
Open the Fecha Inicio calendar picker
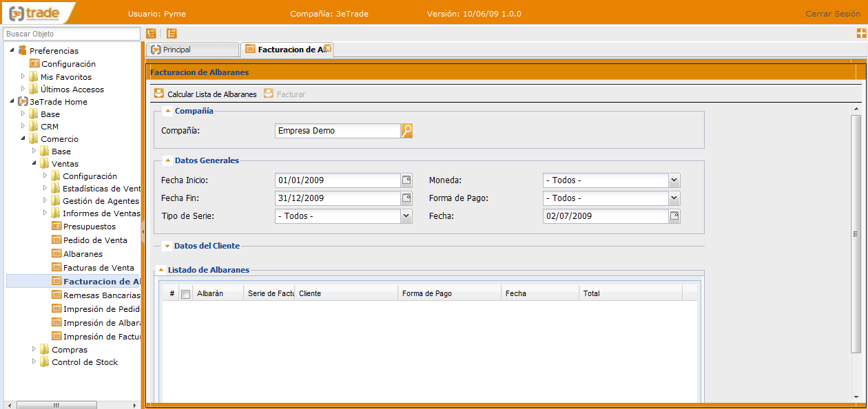pyautogui.click(x=406, y=180)
